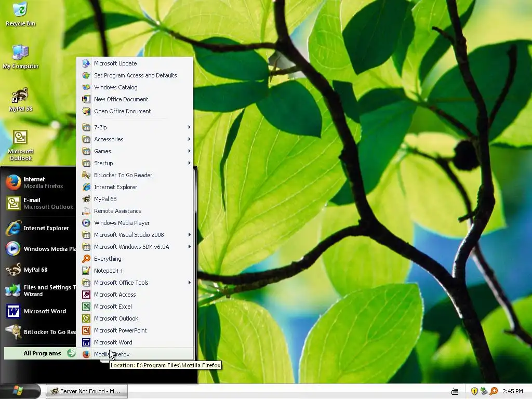Select Microsoft Visual Studio 2008 folder entry

click(136, 235)
